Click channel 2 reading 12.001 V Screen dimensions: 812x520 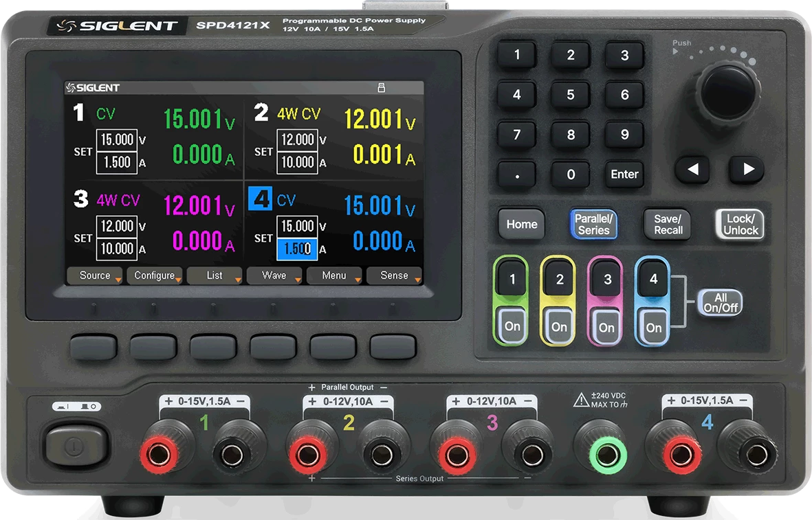[x=380, y=119]
